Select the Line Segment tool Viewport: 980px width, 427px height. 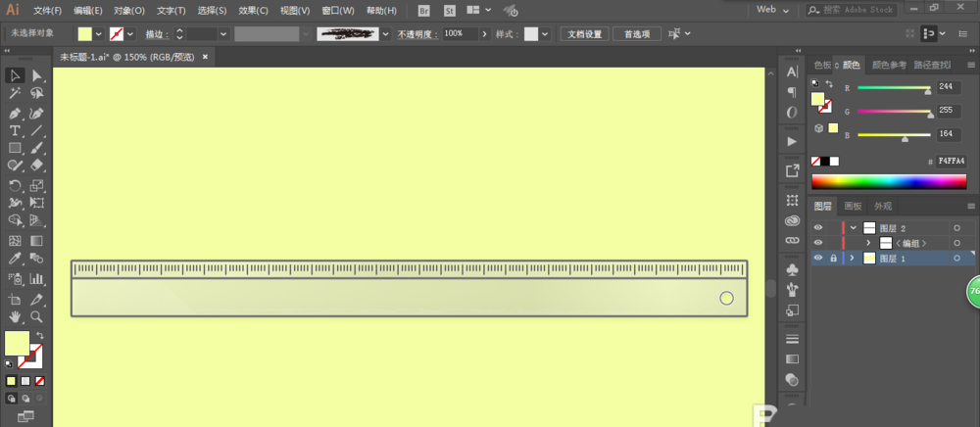37,130
